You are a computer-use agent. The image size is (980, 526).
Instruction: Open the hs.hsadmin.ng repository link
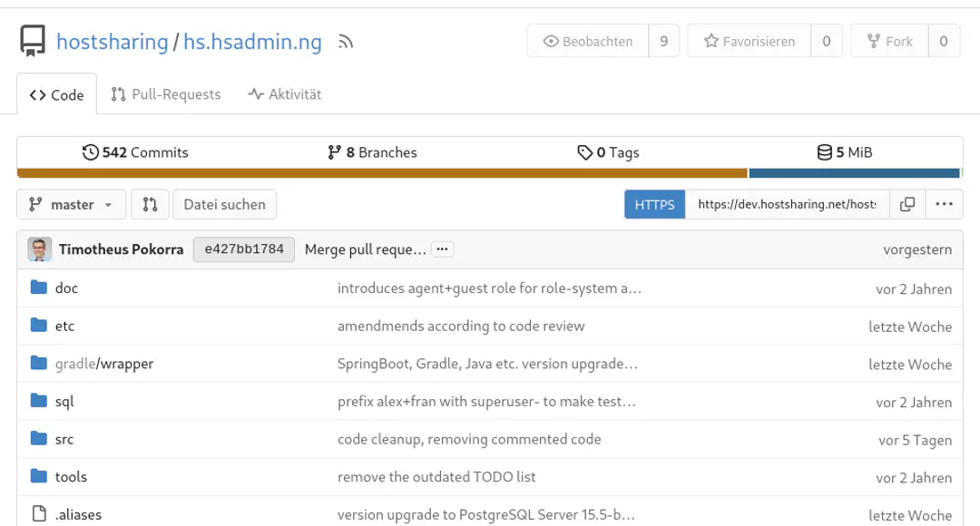252,42
